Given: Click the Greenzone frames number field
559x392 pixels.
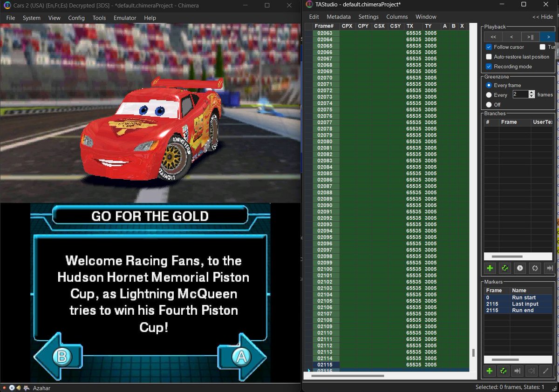Looking at the screenshot, I should [520, 94].
